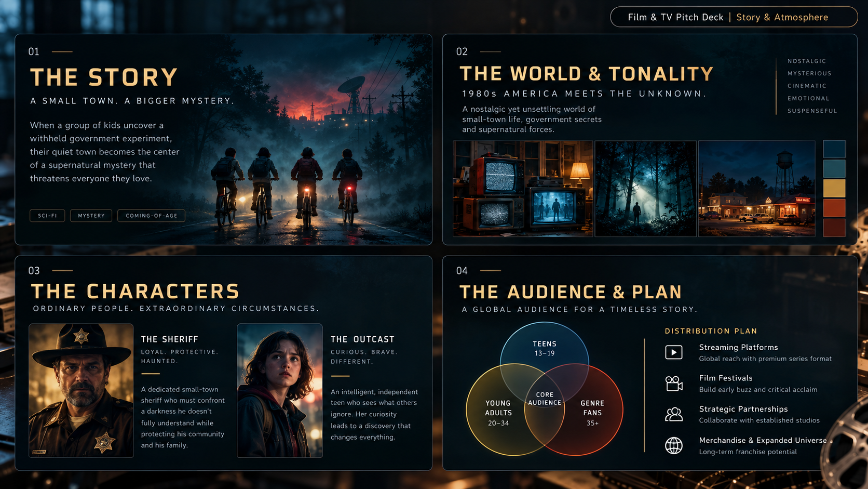The image size is (868, 489).
Task: Open the retro televisions mood image
Action: [x=523, y=189]
